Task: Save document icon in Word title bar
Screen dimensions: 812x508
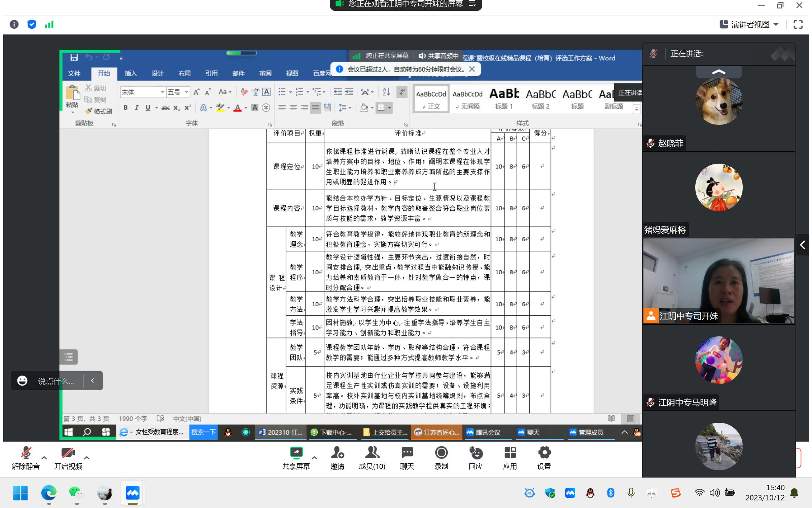Action: point(74,57)
